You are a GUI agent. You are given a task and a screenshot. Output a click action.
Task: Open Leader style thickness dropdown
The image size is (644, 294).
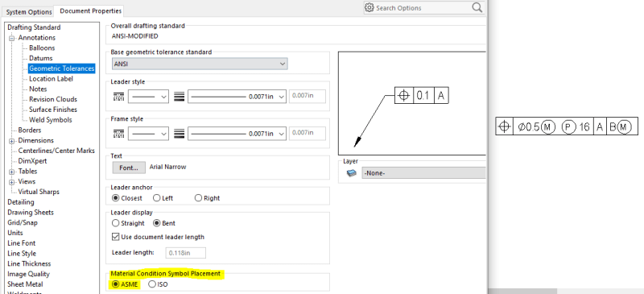point(237,97)
